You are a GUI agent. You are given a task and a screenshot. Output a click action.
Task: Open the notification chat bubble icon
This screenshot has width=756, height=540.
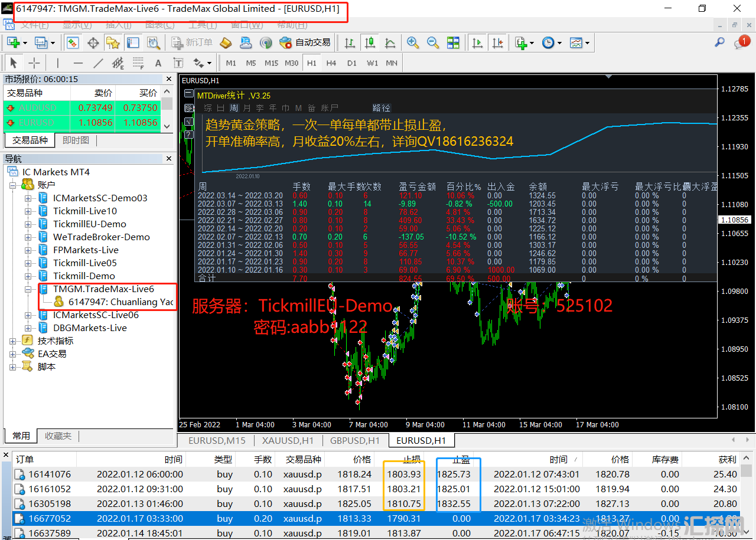point(741,42)
